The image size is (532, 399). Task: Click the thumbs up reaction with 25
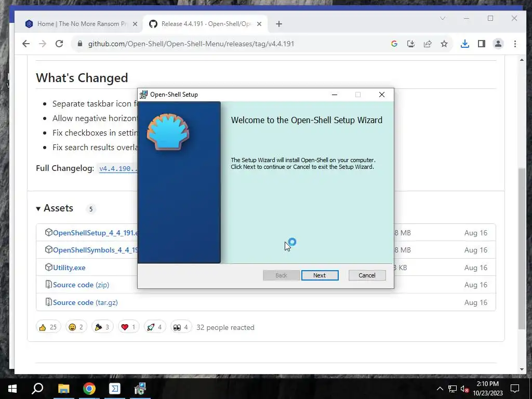[x=48, y=327]
